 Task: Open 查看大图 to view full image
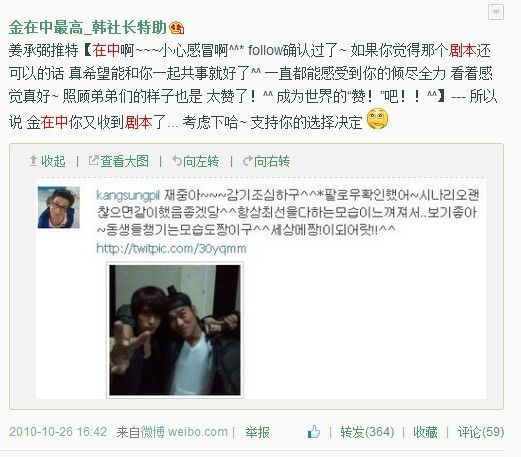(124, 161)
